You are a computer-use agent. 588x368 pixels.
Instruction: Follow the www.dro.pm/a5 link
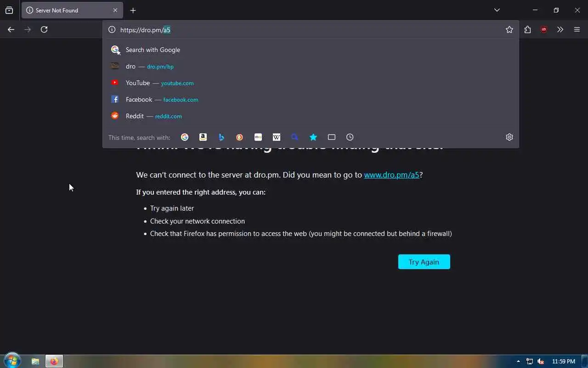coord(392,175)
